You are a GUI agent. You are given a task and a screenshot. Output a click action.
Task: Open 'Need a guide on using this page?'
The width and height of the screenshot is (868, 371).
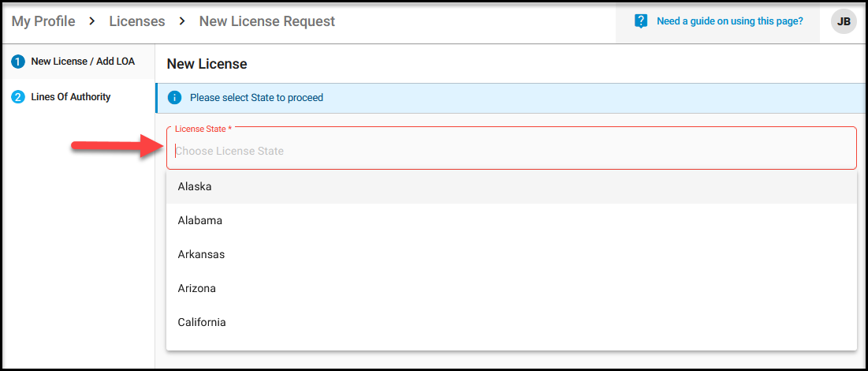tap(729, 21)
